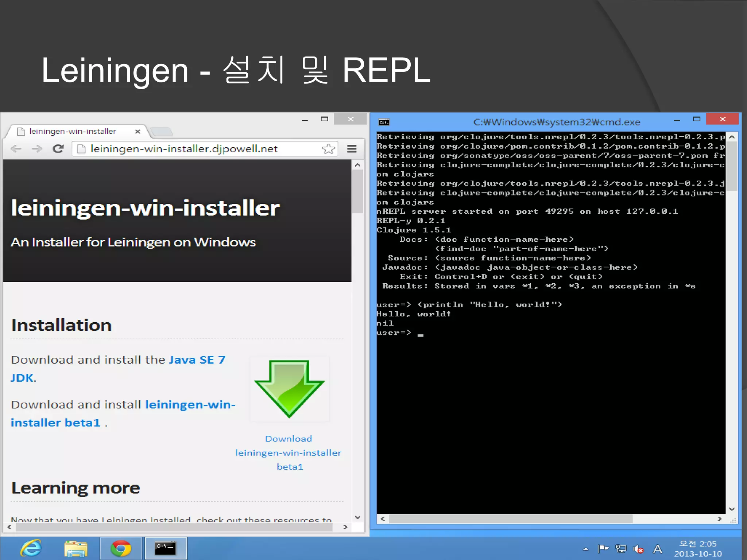Click the 'Learning more' heading
Viewport: 747px width, 560px height.
click(x=76, y=488)
